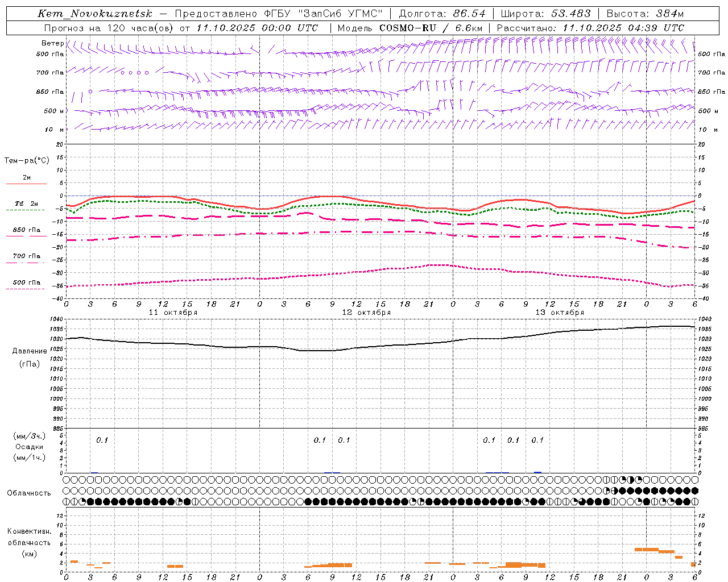Click the (мм/1ч.) precipitation unit label
The image size is (728, 582).
click(x=29, y=458)
